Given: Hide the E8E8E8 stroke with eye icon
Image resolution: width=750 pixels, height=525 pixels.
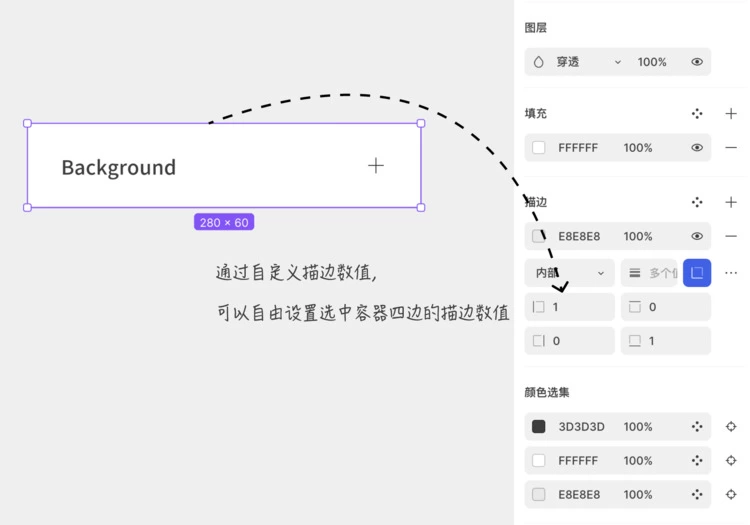Looking at the screenshot, I should tap(697, 237).
